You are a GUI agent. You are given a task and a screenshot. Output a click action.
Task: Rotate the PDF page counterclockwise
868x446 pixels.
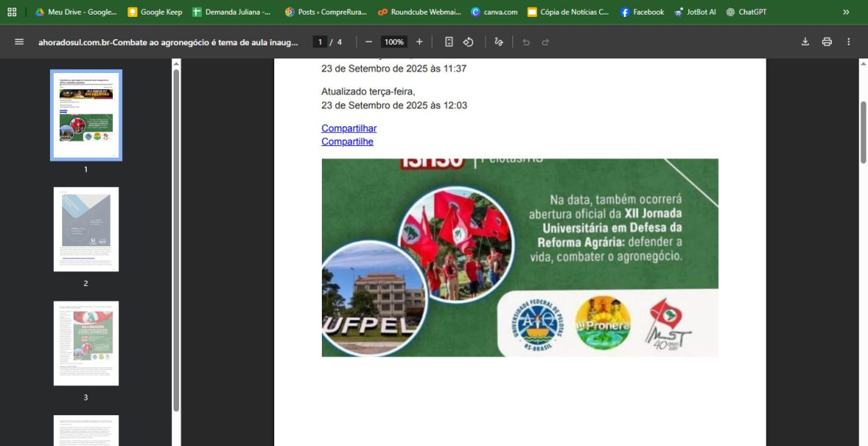coord(469,42)
